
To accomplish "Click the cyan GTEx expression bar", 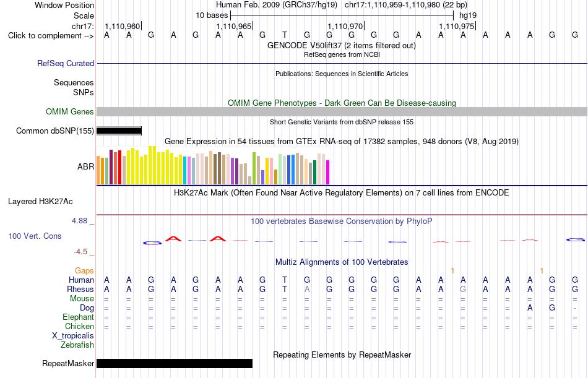I will pos(185,171).
